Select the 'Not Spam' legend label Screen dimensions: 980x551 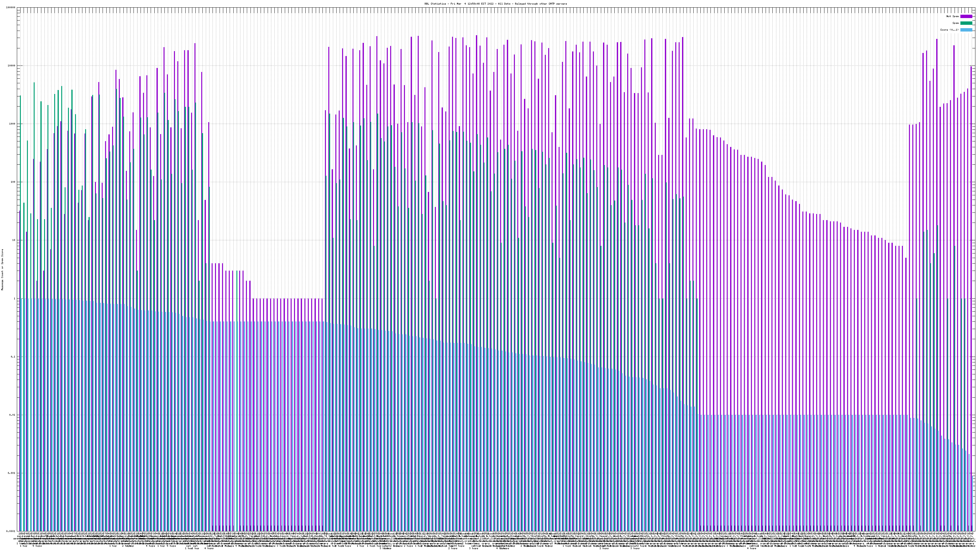[x=953, y=16]
